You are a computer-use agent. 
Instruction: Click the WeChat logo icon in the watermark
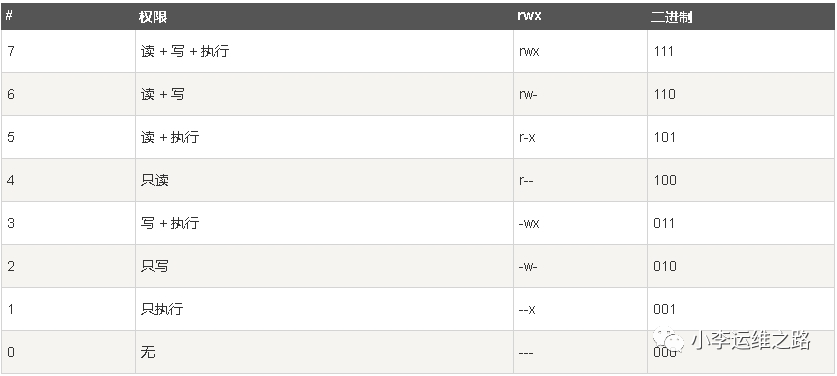click(x=669, y=340)
